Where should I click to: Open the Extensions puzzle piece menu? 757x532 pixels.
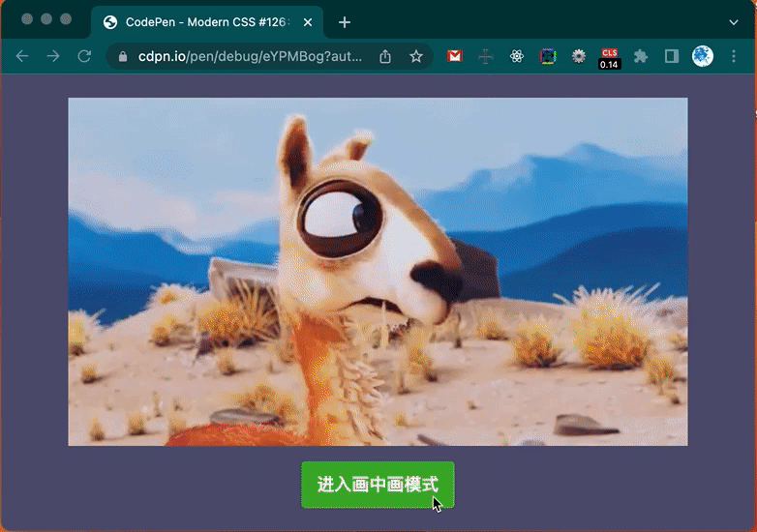pyautogui.click(x=641, y=56)
